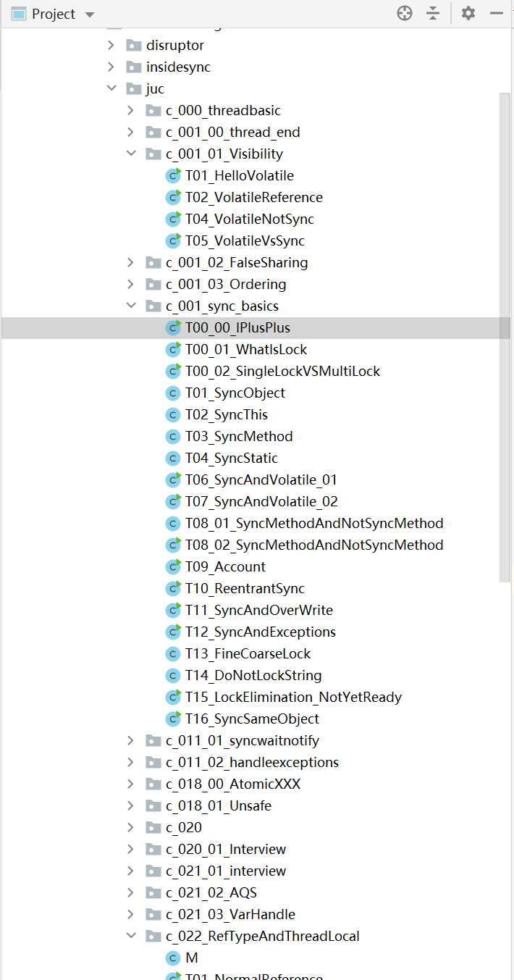The width and height of the screenshot is (514, 980).
Task: Collapse the juc package
Action: click(x=111, y=88)
